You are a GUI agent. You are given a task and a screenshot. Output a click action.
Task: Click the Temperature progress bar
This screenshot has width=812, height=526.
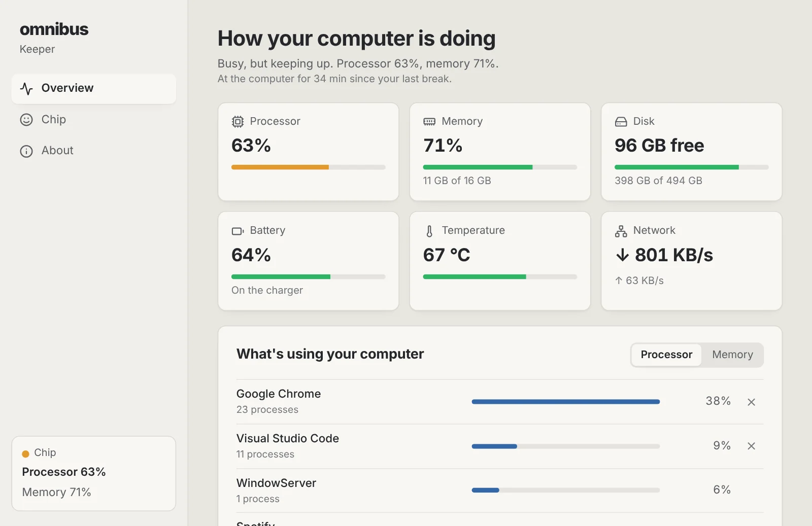500,277
